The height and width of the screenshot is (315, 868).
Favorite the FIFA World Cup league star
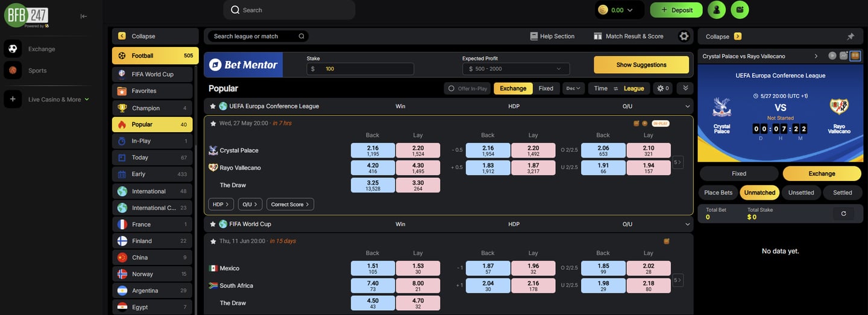pos(213,224)
